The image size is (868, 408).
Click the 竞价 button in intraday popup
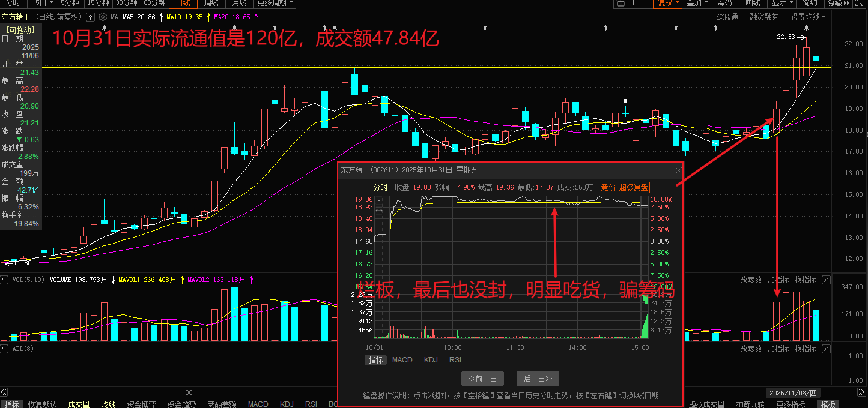point(609,188)
